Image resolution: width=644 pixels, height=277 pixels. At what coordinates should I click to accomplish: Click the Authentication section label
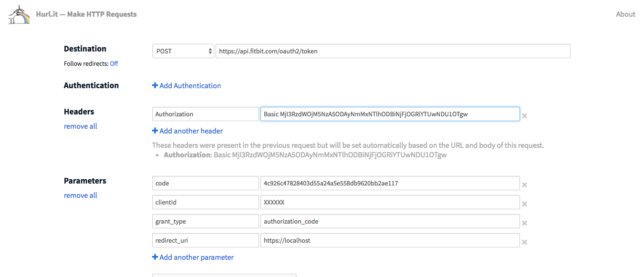(x=91, y=85)
